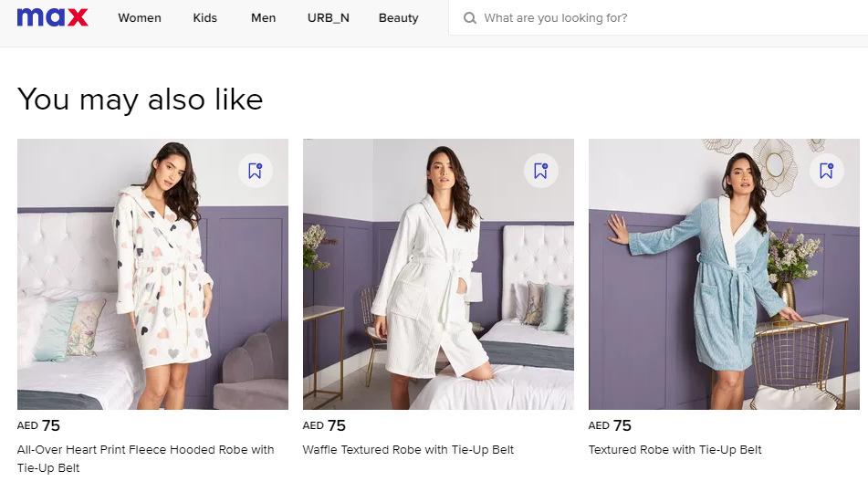Image resolution: width=868 pixels, height=492 pixels.
Task: Click AED 75 price under heart print robe
Action: (x=38, y=425)
